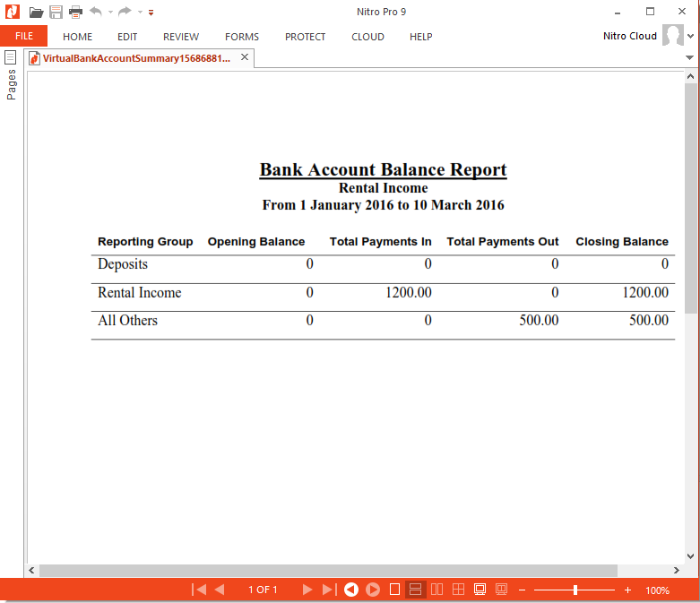
Task: Undo the last action
Action: [x=96, y=11]
